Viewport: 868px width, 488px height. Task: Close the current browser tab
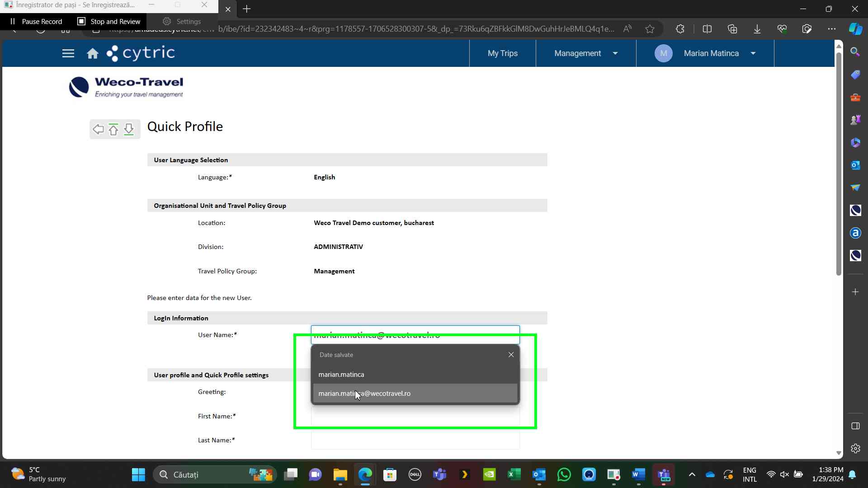(228, 9)
